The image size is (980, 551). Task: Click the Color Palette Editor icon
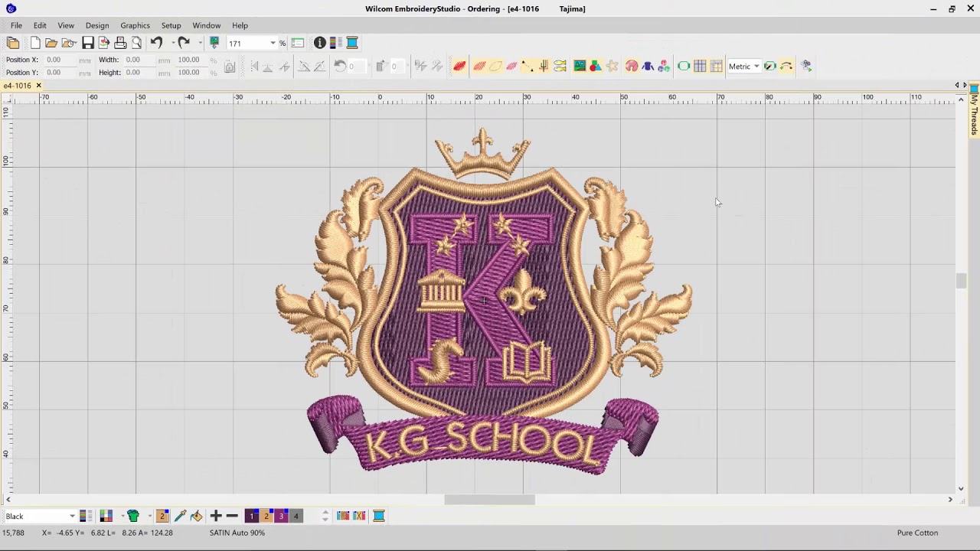click(x=85, y=516)
